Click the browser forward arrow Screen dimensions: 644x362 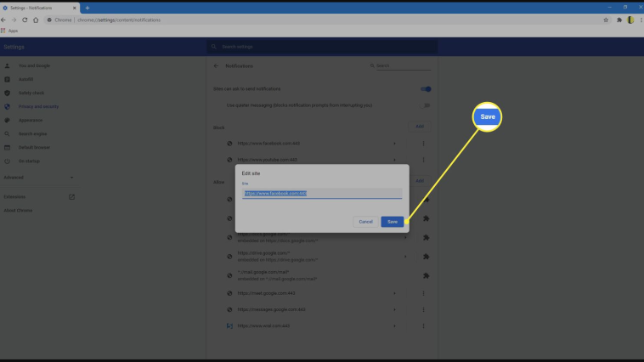14,20
